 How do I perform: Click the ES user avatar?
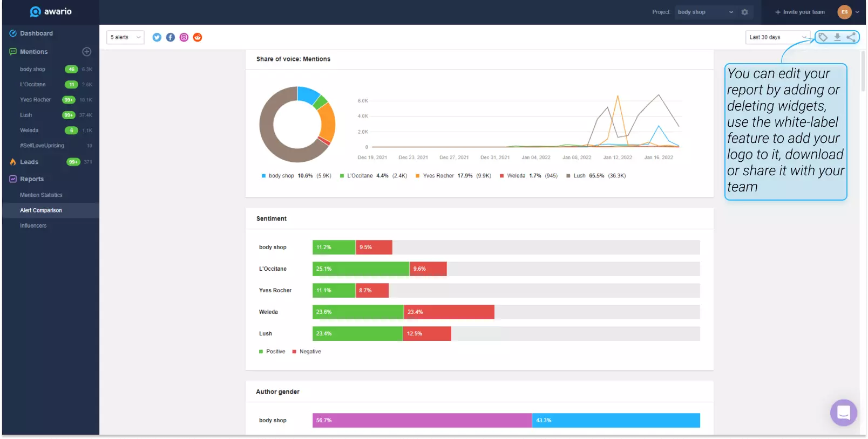[844, 12]
